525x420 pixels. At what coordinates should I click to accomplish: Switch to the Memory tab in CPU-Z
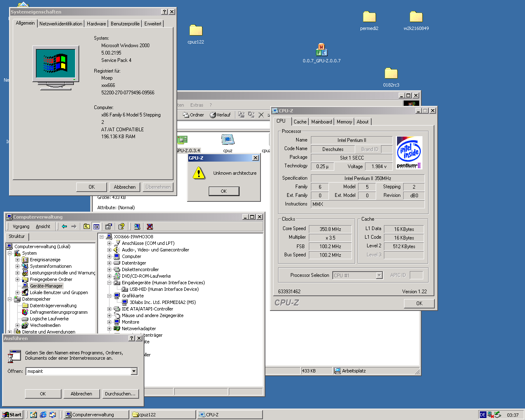click(344, 122)
